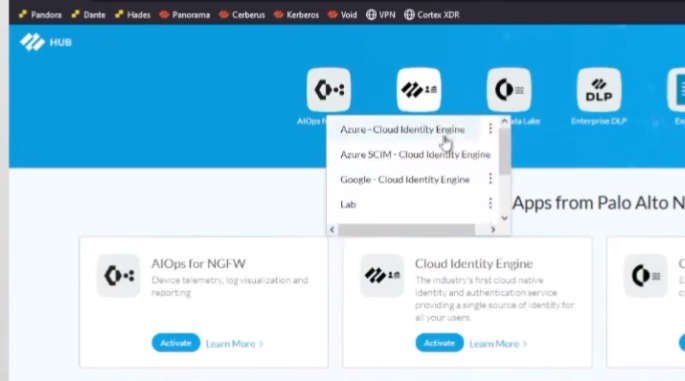Open the Cortex XDR bookmark
685x381 pixels.
432,15
